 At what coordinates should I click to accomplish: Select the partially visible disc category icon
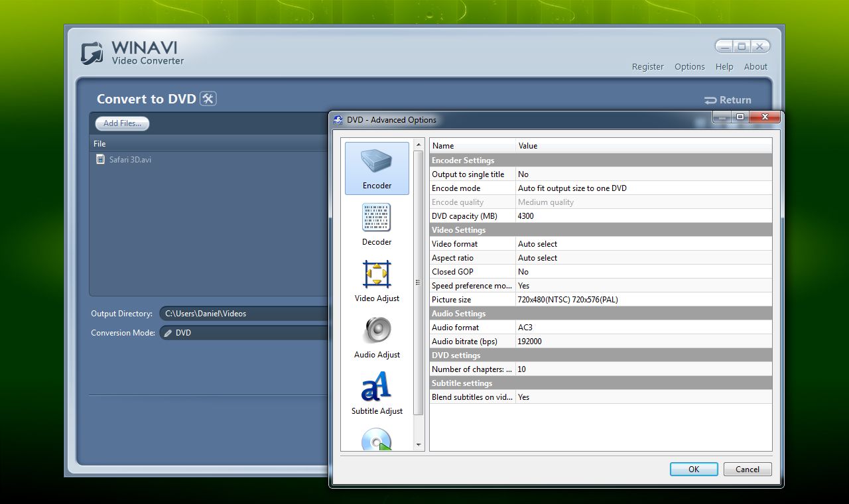(x=376, y=438)
